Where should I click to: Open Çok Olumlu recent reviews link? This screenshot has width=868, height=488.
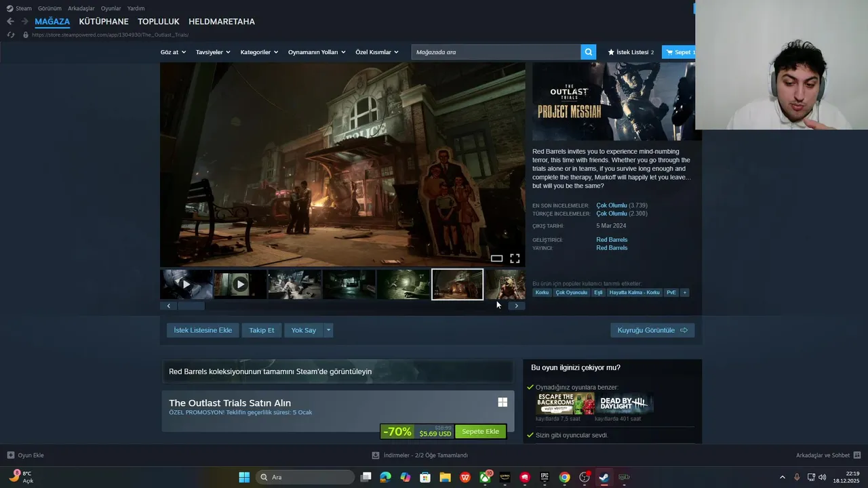pyautogui.click(x=612, y=205)
